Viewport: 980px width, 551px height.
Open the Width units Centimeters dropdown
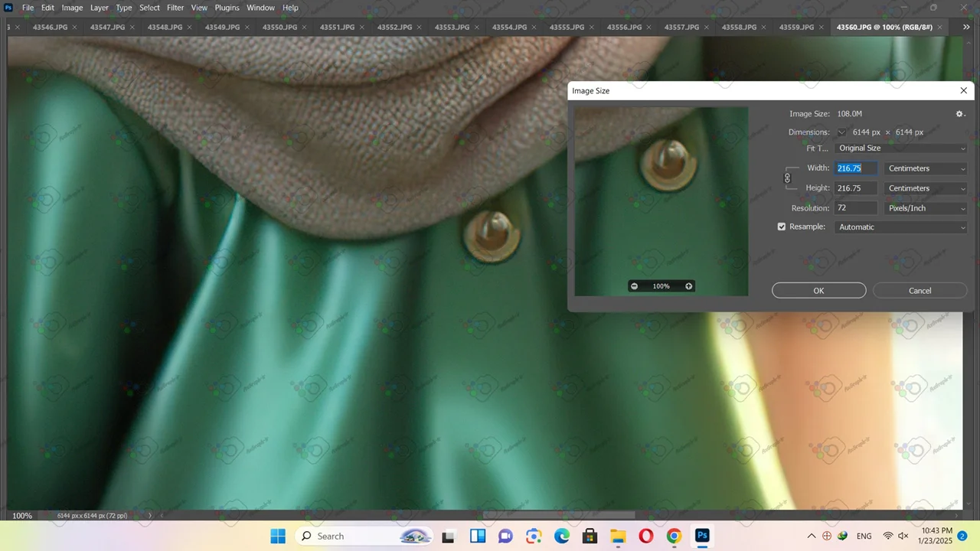(926, 168)
